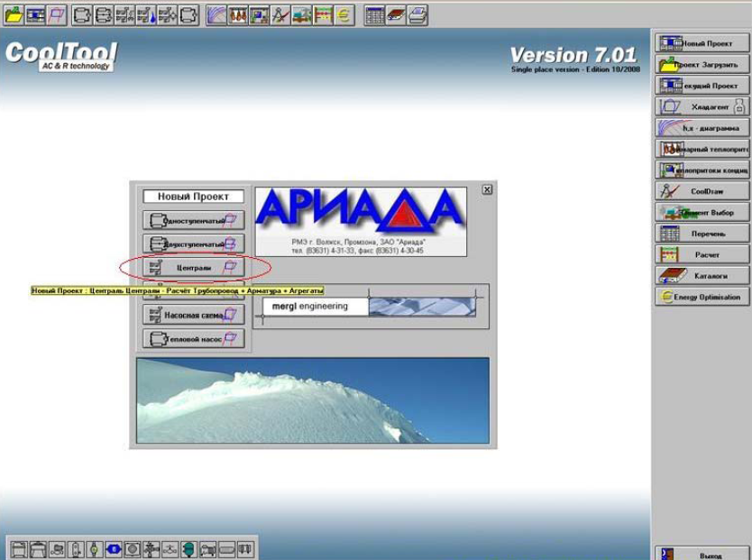Select the horizontal receiver tank component icon
Image resolution: width=752 pixels, height=560 pixels.
226,549
